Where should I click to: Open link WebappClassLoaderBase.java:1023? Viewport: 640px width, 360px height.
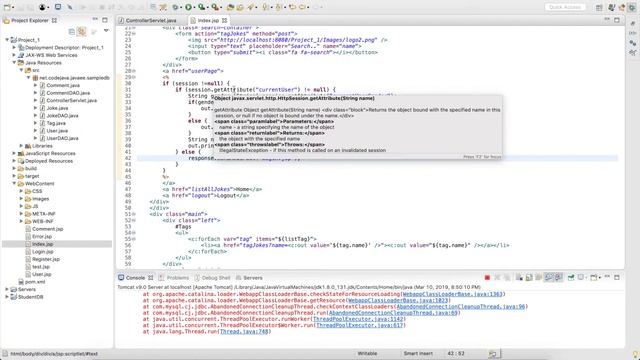[398, 300]
